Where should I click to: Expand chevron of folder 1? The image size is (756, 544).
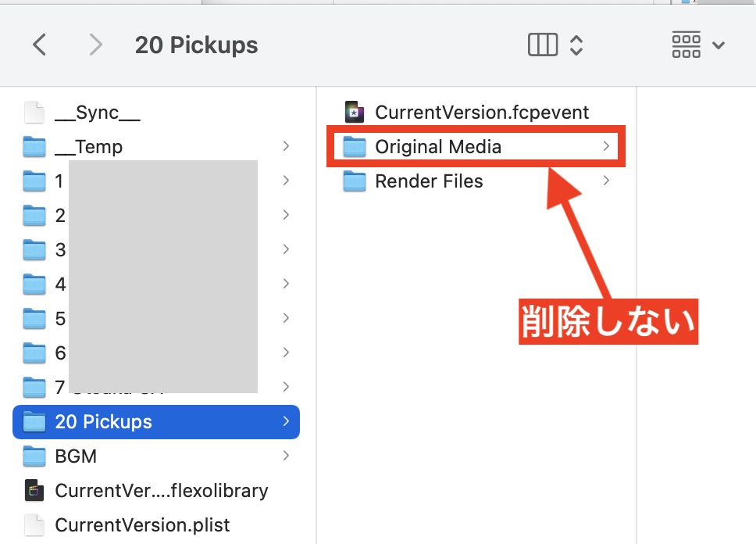[286, 181]
